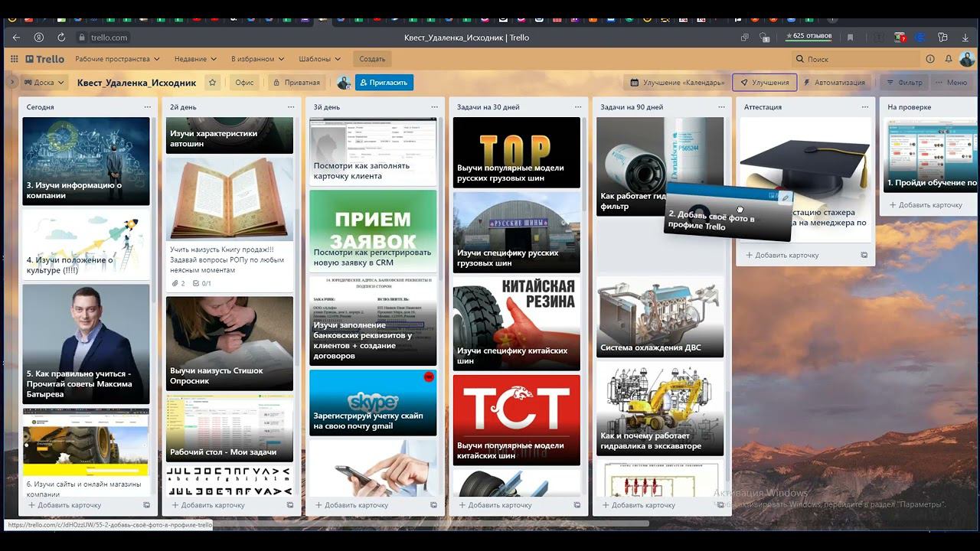
Task: Star the Квест_Удаленка_Исходник board
Action: point(213,83)
